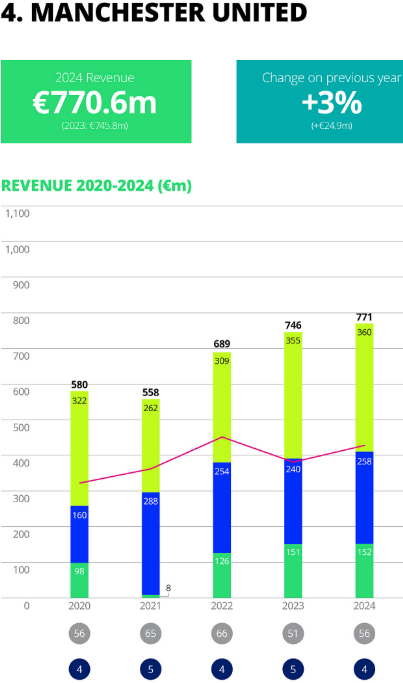Click the "4. MANCHESTER UNITED" heading
Image resolution: width=403 pixels, height=683 pixels.
click(154, 12)
